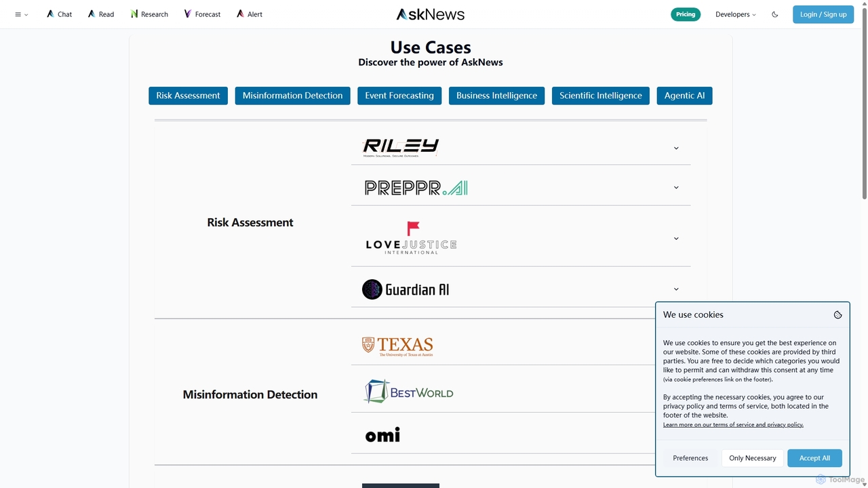Expand the Love Justice chevron
Image resolution: width=868 pixels, height=488 pixels.
pos(676,239)
